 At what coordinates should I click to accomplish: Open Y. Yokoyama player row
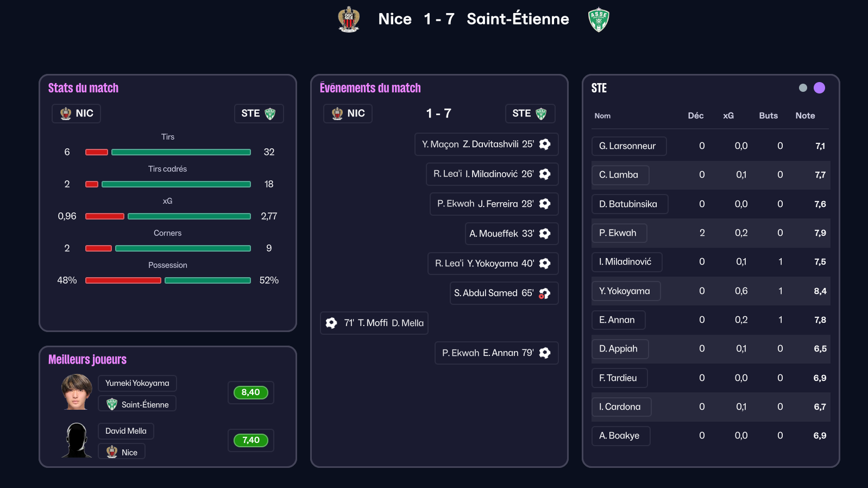[x=625, y=291]
